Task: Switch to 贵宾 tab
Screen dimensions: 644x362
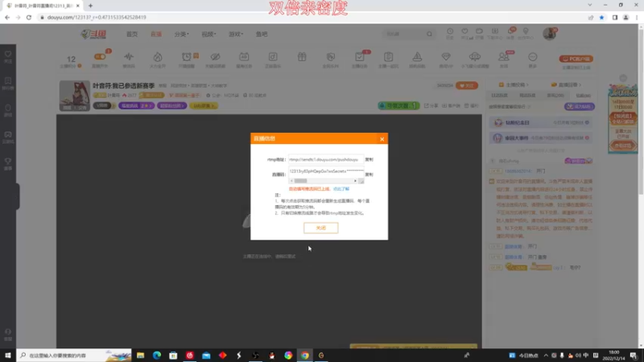Action: (555, 95)
